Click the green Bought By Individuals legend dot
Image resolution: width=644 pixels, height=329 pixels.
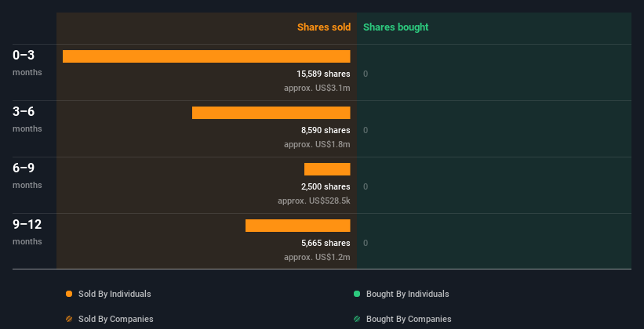coord(356,294)
